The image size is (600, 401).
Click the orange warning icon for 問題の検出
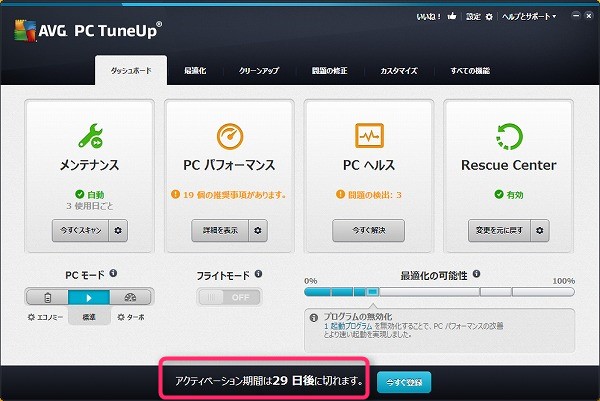point(340,194)
